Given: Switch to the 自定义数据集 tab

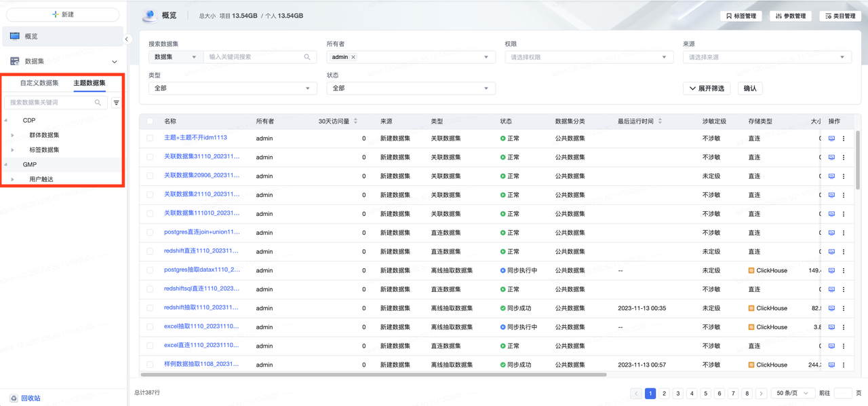Looking at the screenshot, I should pyautogui.click(x=39, y=84).
